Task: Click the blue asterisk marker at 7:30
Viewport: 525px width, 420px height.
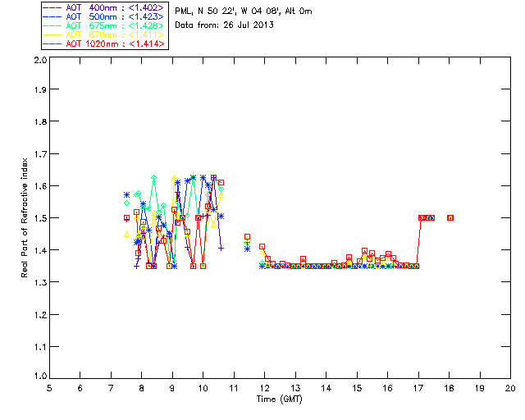Action: coord(126,195)
